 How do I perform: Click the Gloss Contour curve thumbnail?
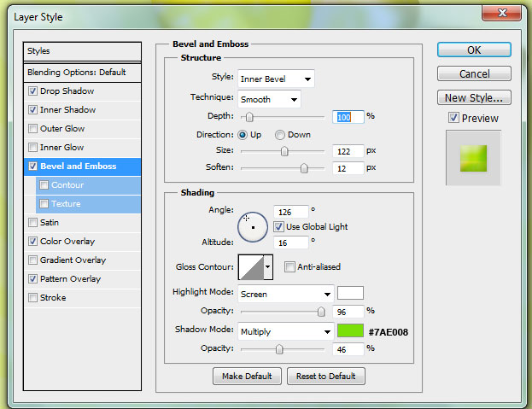[x=251, y=267]
